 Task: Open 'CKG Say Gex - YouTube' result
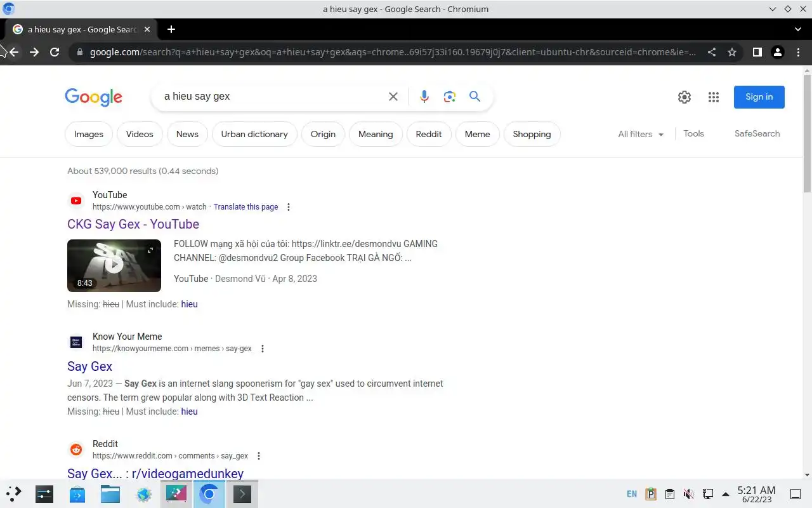[133, 224]
